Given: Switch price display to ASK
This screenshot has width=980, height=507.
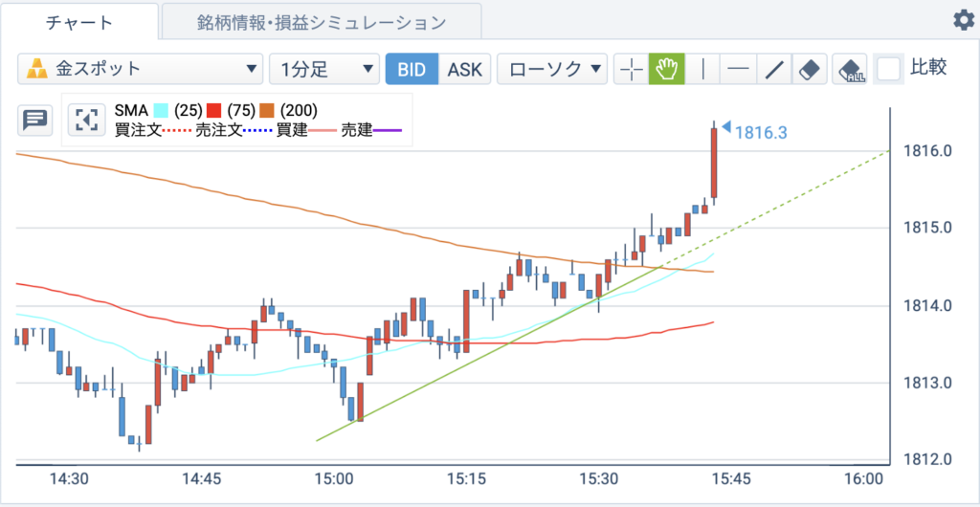Looking at the screenshot, I should click(465, 69).
